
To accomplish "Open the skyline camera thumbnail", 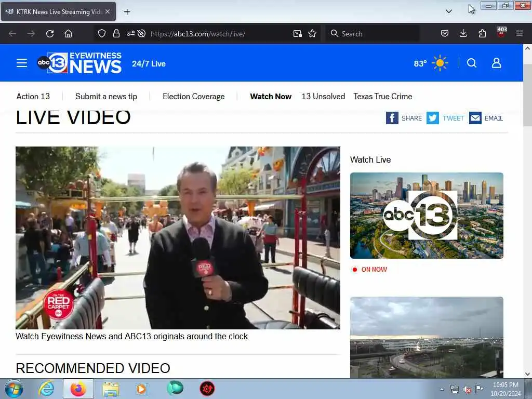I will pyautogui.click(x=427, y=338).
